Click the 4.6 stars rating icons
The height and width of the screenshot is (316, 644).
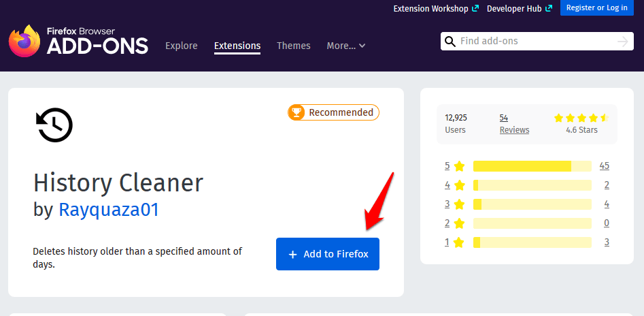(581, 118)
